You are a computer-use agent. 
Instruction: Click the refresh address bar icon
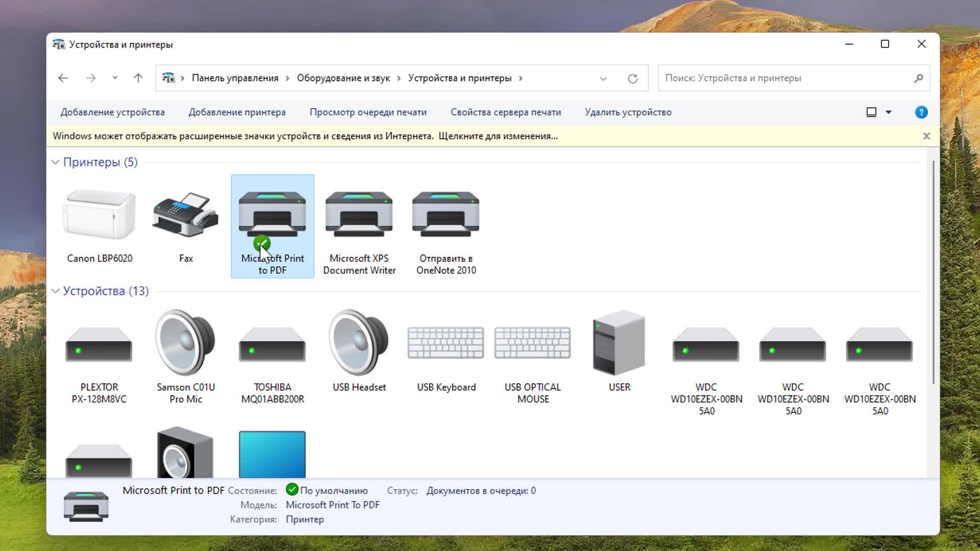(632, 78)
